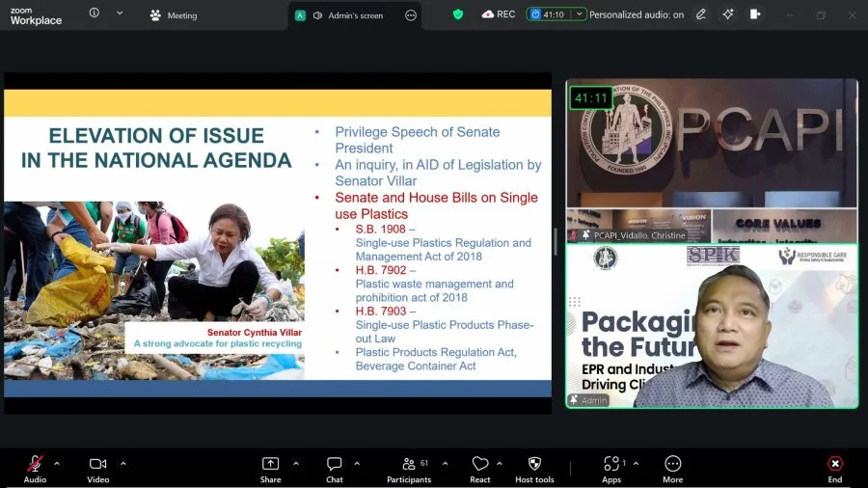Click the green encryption shield icon
Screen dimensions: 868x488
458,14
